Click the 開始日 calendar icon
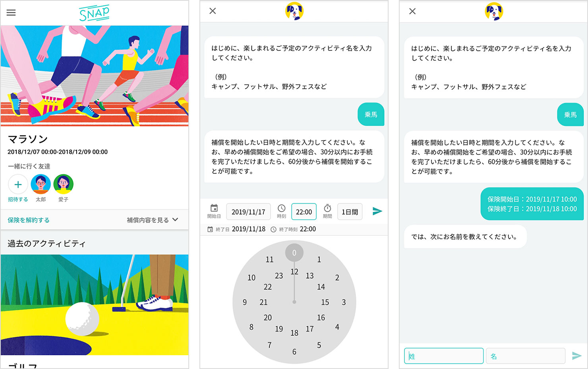This screenshot has width=588, height=369. 214,208
